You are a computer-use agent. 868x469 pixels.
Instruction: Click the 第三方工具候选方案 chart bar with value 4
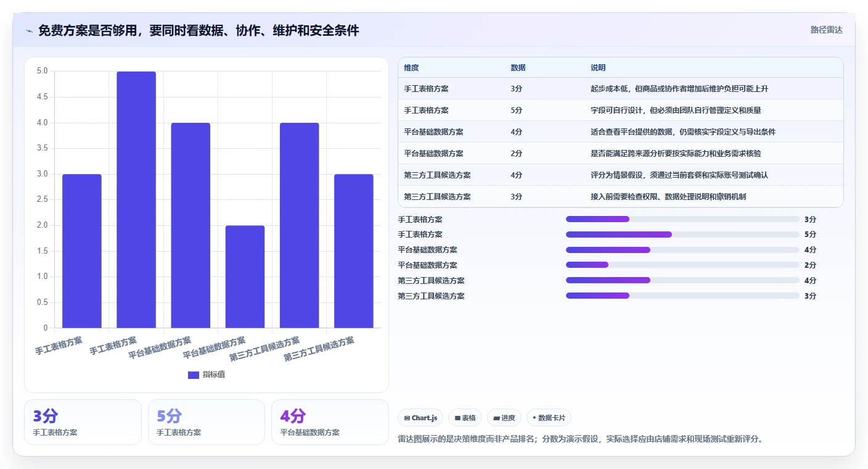(300, 225)
